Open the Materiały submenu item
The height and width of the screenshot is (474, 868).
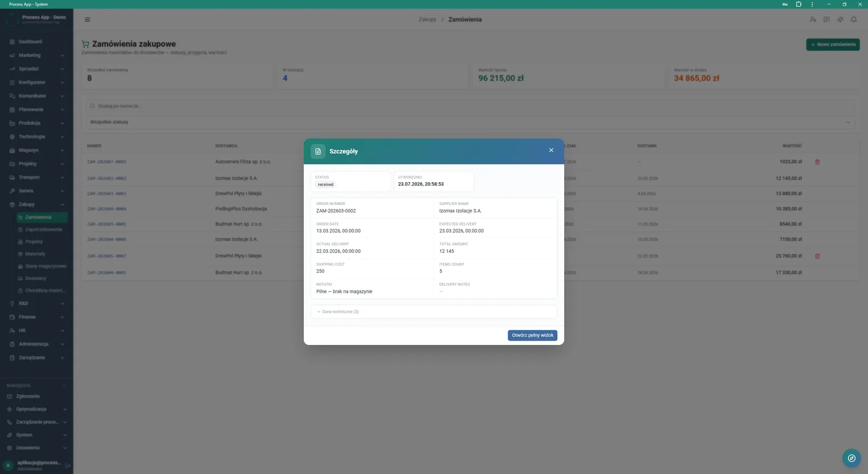(x=42, y=254)
